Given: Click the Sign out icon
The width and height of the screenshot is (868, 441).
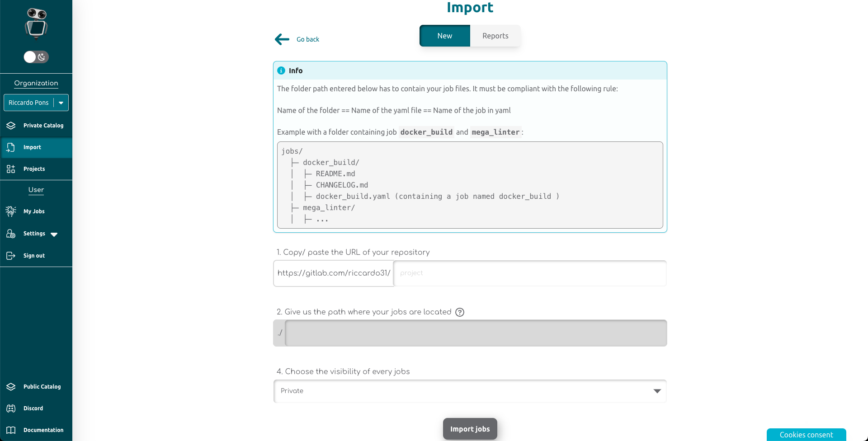Looking at the screenshot, I should click(x=10, y=255).
